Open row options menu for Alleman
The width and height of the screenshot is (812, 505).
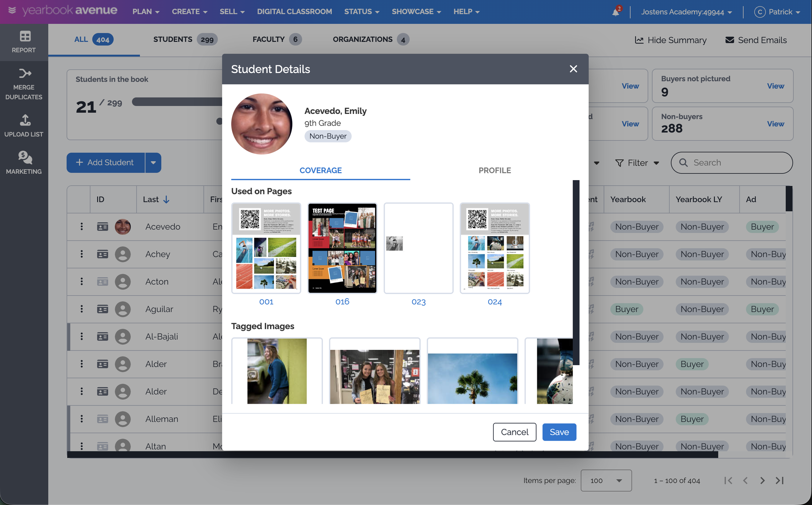point(82,419)
